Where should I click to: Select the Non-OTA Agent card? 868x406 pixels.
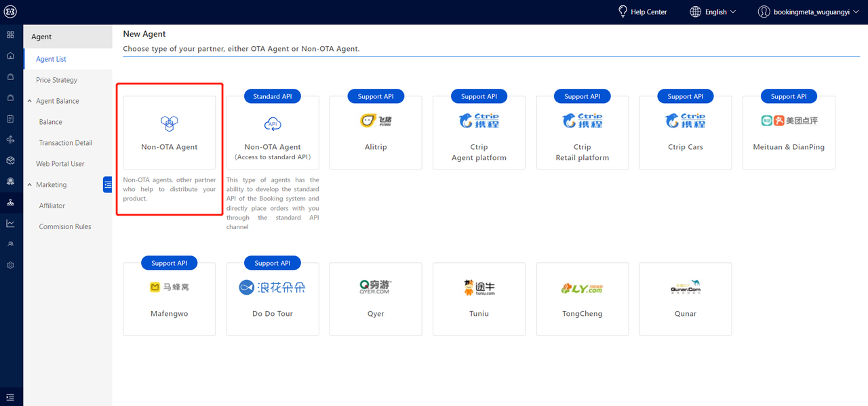169,133
